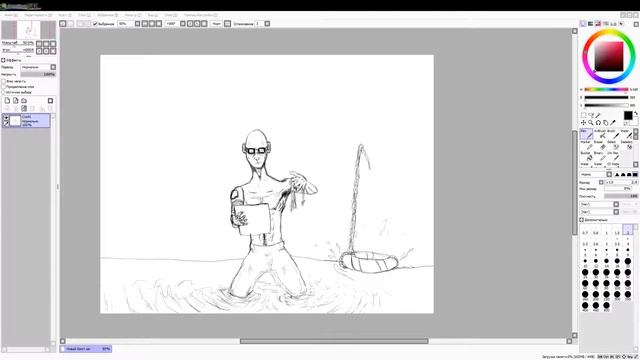Choose the Deselect brush tool
This screenshot has width=640, height=360.
coord(626,145)
